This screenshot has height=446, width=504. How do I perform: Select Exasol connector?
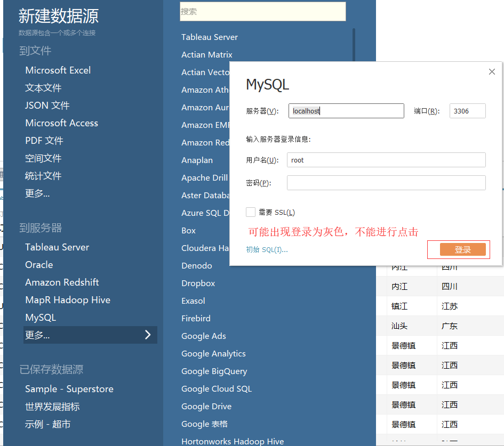click(193, 301)
